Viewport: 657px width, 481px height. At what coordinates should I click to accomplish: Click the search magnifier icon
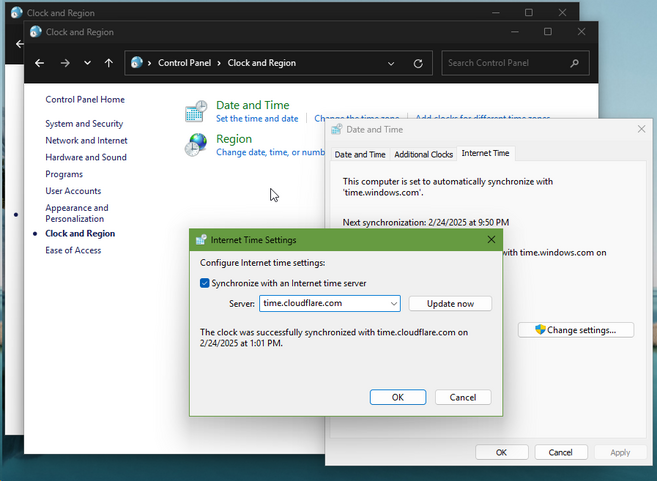point(574,63)
